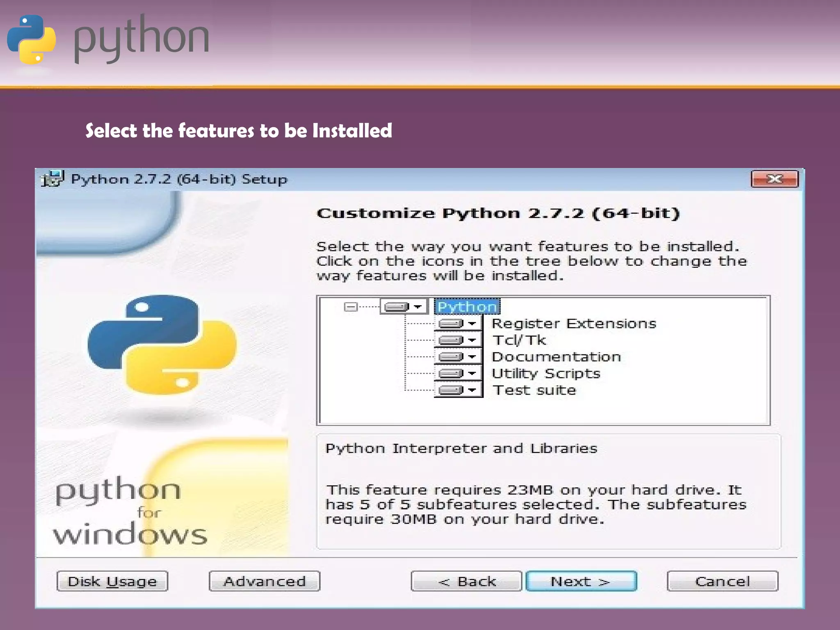Image resolution: width=840 pixels, height=630 pixels.
Task: Open the Advanced options button
Action: point(265,581)
